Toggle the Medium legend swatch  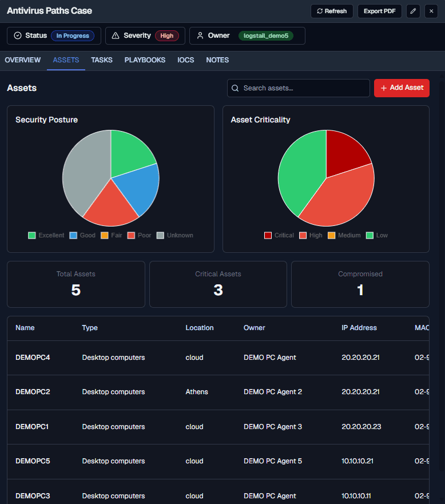tap(331, 235)
